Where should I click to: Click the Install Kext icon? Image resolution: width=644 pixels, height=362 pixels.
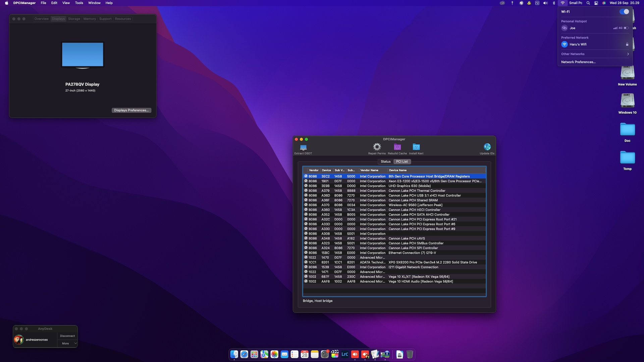pos(416,147)
